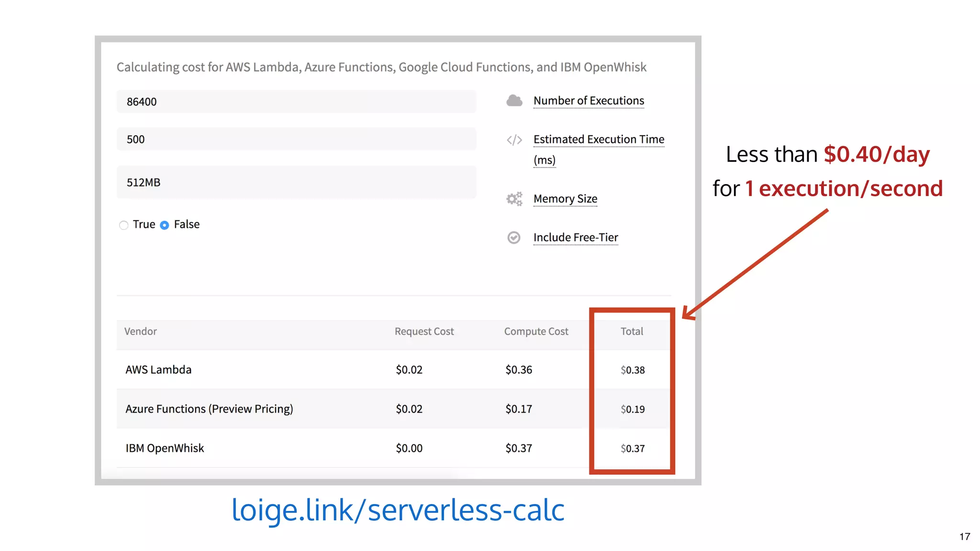Click IBM OpenWhisk compute cost $0.37

pos(519,448)
